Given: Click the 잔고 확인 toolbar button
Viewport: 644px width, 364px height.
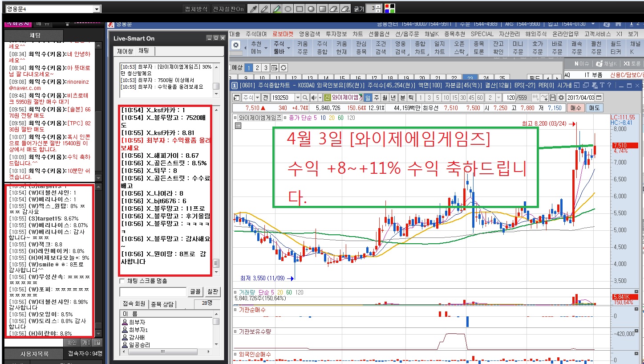Looking at the screenshot, I should coord(498,48).
